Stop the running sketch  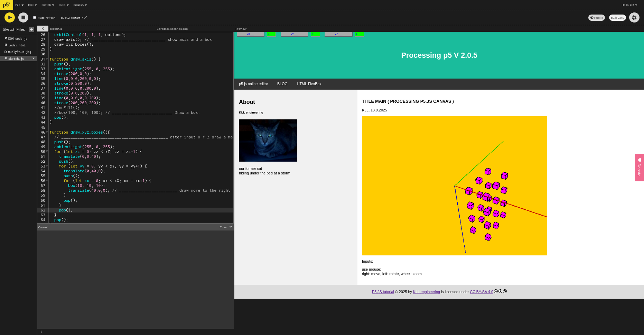23,17
